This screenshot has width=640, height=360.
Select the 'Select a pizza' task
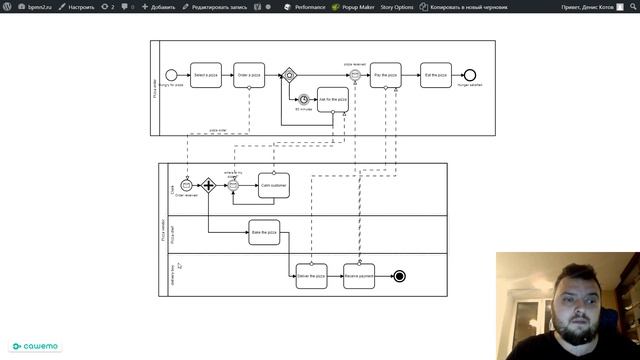(x=206, y=75)
